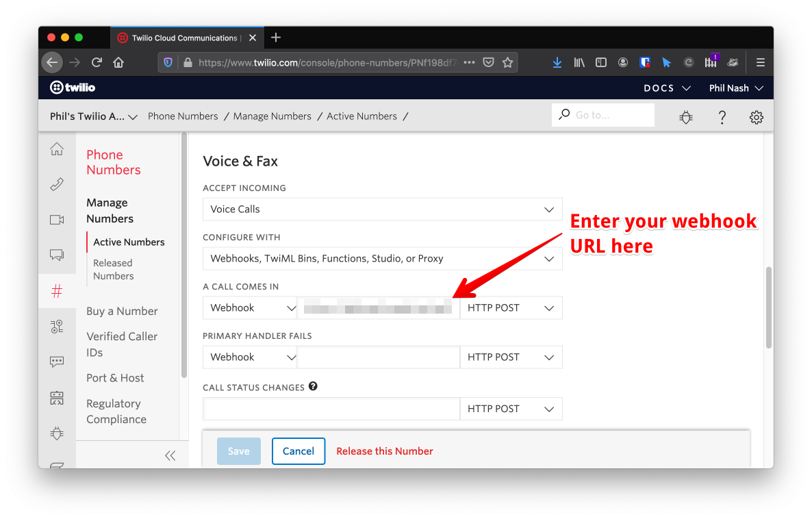Open the Programmable Video camera icon
The image size is (812, 519).
(x=57, y=220)
